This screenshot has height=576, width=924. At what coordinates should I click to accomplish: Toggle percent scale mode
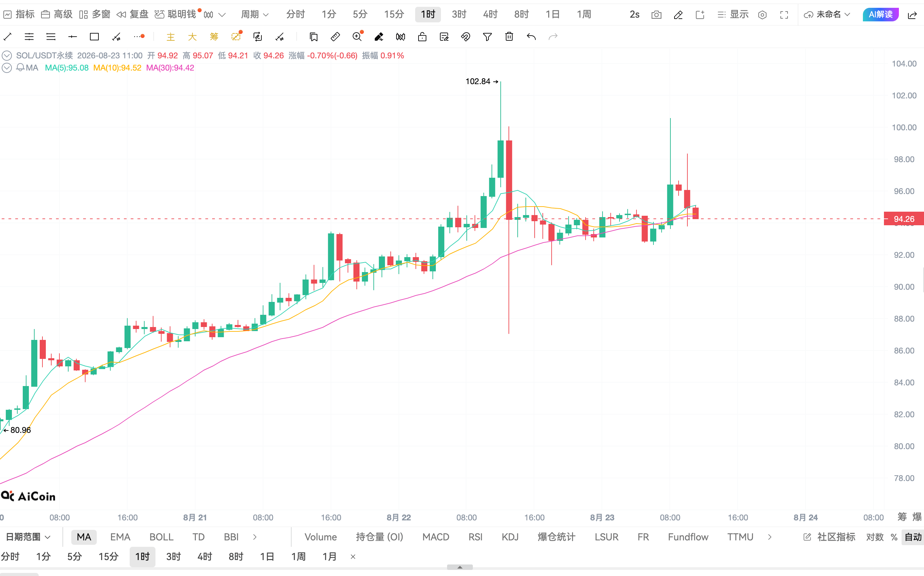pyautogui.click(x=894, y=537)
